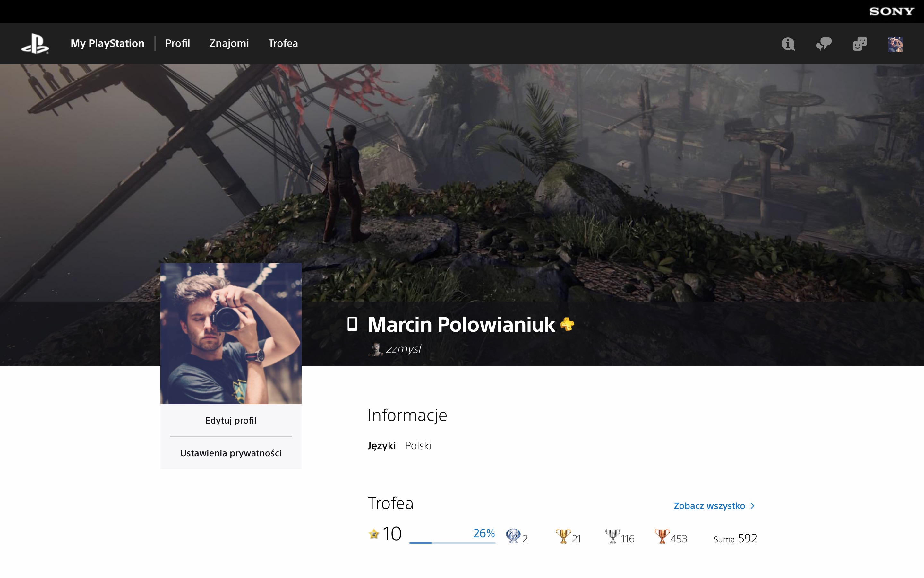Viewport: 924px width, 578px height.
Task: Expand trophies via Zobacz wszystko chevron
Action: pos(752,506)
